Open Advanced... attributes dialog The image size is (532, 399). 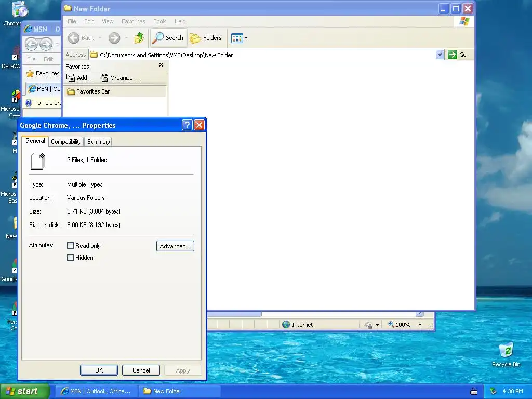click(175, 246)
